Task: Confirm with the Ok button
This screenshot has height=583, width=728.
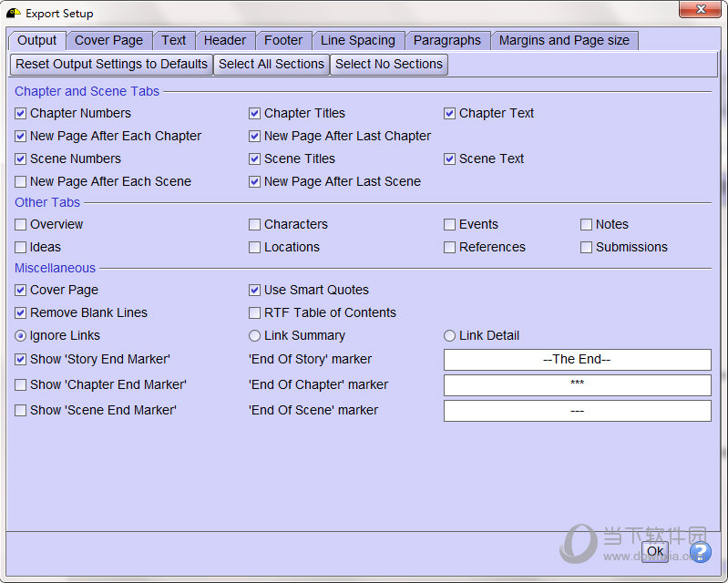Action: pos(654,551)
